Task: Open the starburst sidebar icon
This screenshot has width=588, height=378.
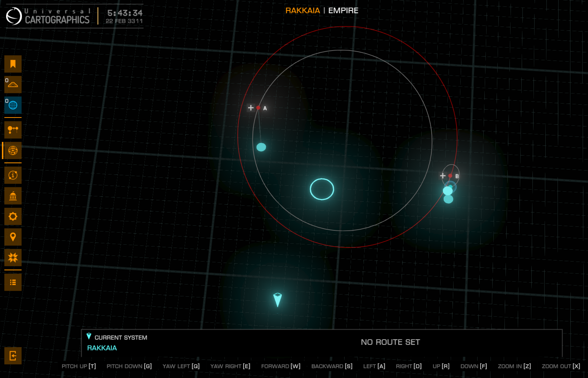Action: tap(13, 258)
